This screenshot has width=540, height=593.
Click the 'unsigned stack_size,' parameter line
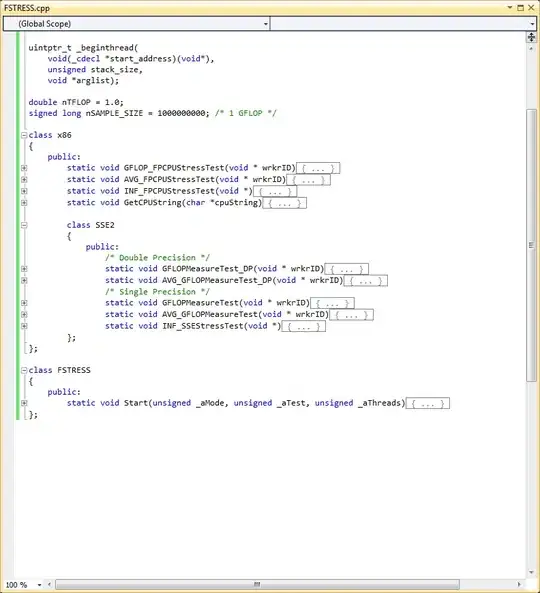click(x=95, y=70)
